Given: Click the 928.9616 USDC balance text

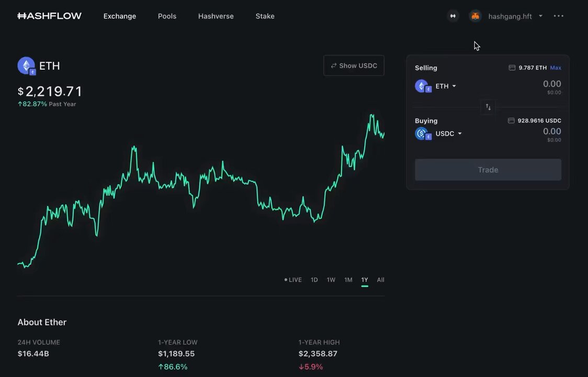Looking at the screenshot, I should tap(539, 120).
